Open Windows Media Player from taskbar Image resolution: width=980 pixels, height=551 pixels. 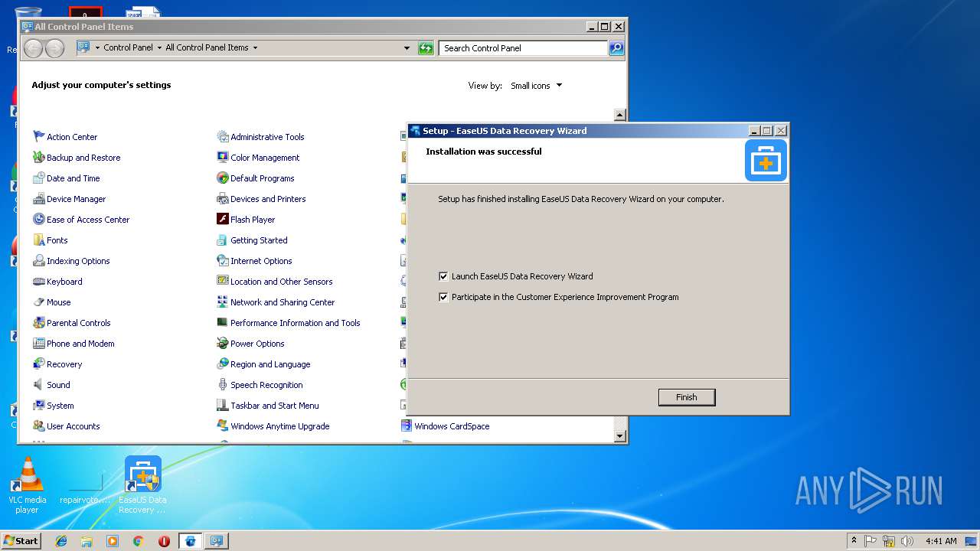coord(113,541)
